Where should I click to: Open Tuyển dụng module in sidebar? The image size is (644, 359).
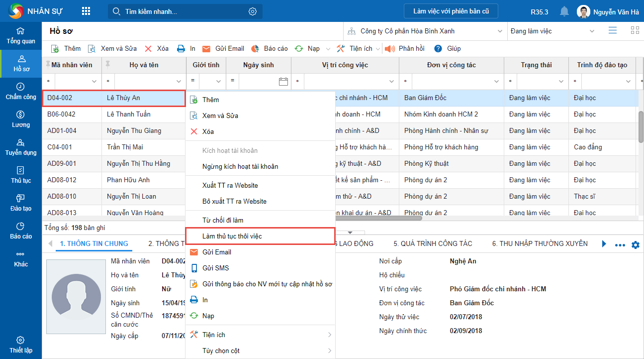pyautogui.click(x=20, y=147)
